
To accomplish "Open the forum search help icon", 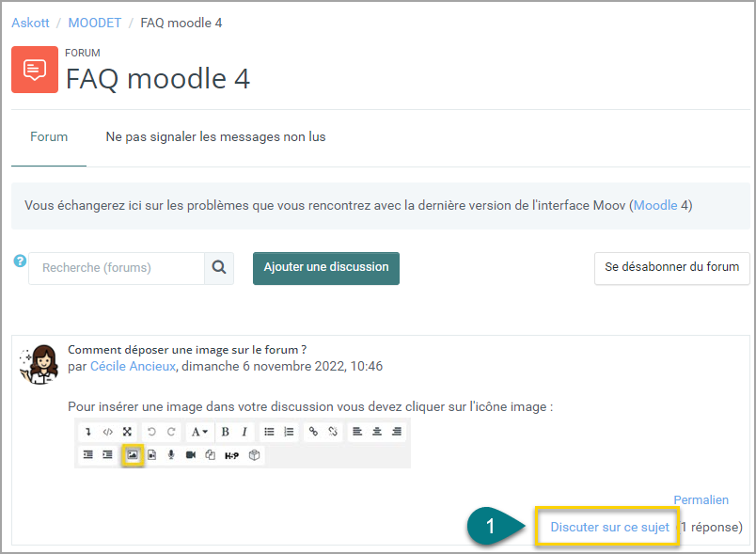I will [20, 261].
